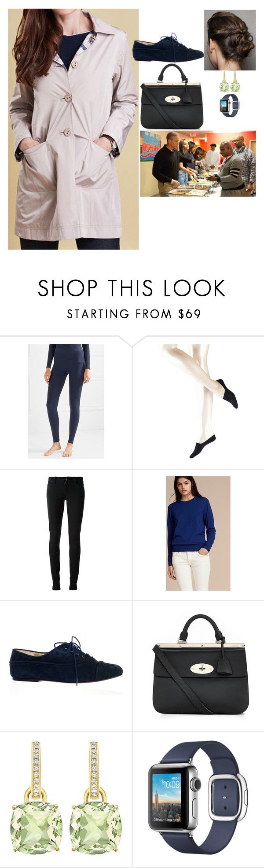Open the braided updo hairstyle photo
This screenshot has width=264, height=868.
[x=230, y=40]
